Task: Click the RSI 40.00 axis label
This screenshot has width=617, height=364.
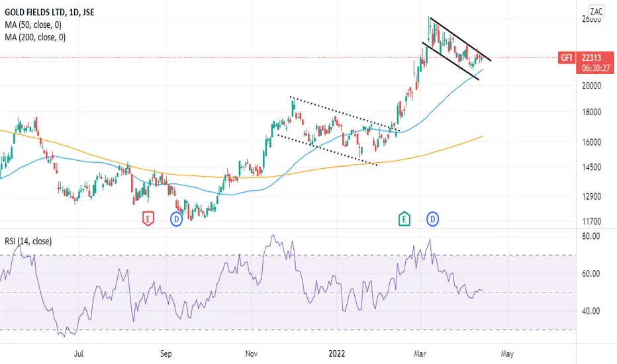Action: coord(591,311)
